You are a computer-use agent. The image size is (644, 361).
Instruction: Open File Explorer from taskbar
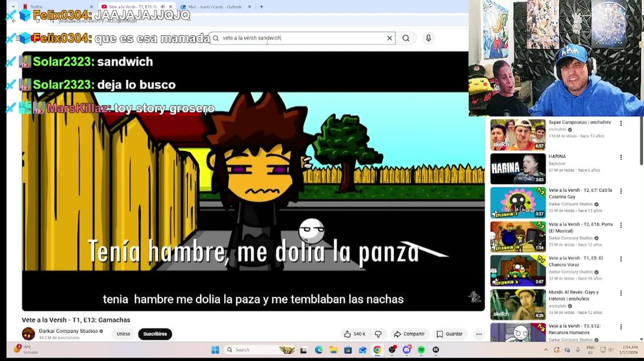pyautogui.click(x=333, y=350)
